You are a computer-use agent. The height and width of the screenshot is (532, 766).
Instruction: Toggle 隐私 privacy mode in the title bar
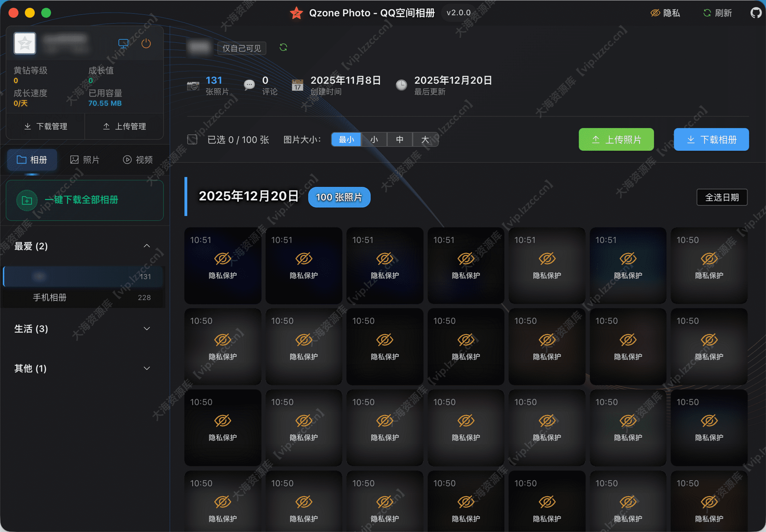[665, 13]
